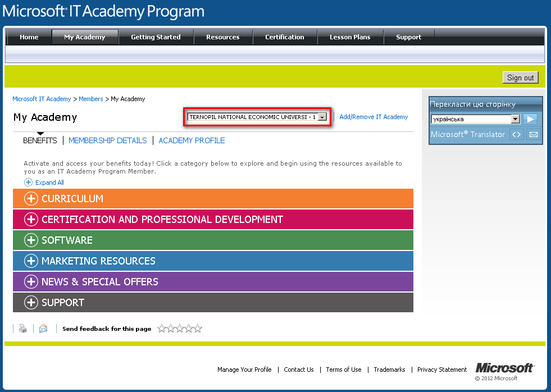Rate page with fourth star
This screenshot has width=551, height=392.
pos(189,329)
